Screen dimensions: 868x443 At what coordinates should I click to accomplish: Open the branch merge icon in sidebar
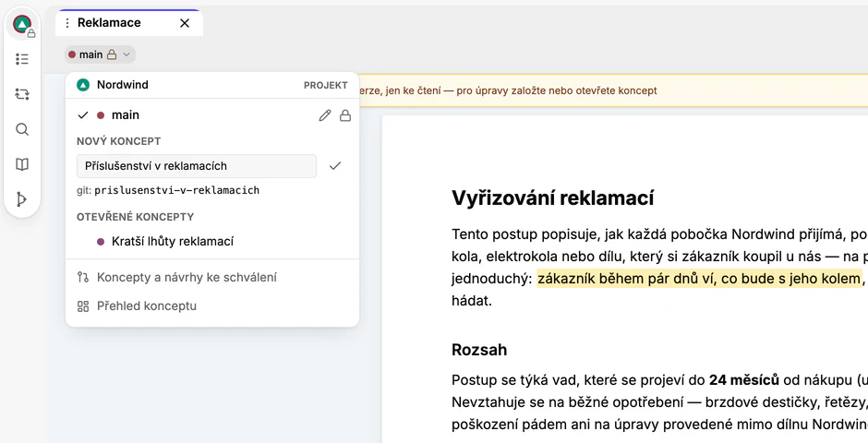pyautogui.click(x=22, y=199)
